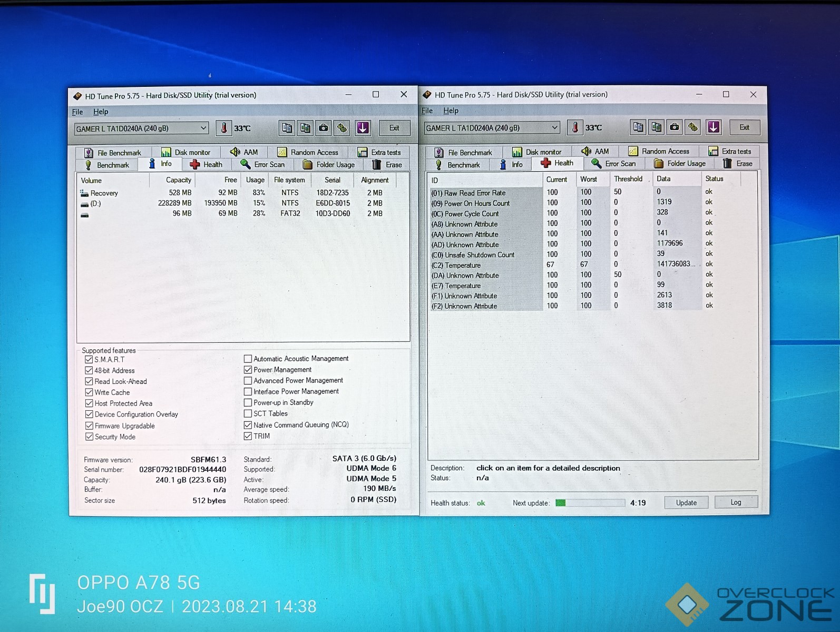This screenshot has height=632, width=840.
Task: Switch to Benchmark tab in left window
Action: coord(107,165)
